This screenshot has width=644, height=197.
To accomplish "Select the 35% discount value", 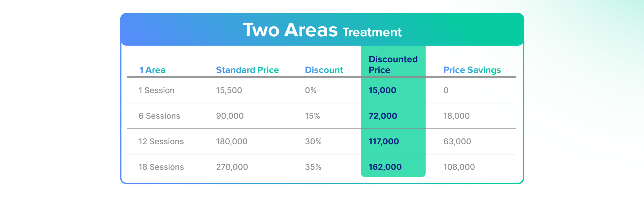I will coord(313,167).
